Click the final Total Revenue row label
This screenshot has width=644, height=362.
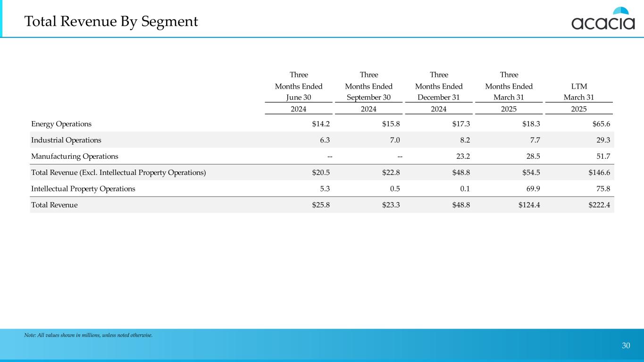pyautogui.click(x=54, y=205)
